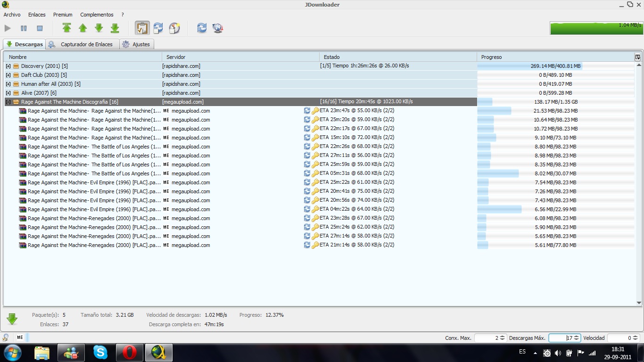644x362 pixels.
Task: Expand the Discovery (2001) package
Action: [x=8, y=66]
